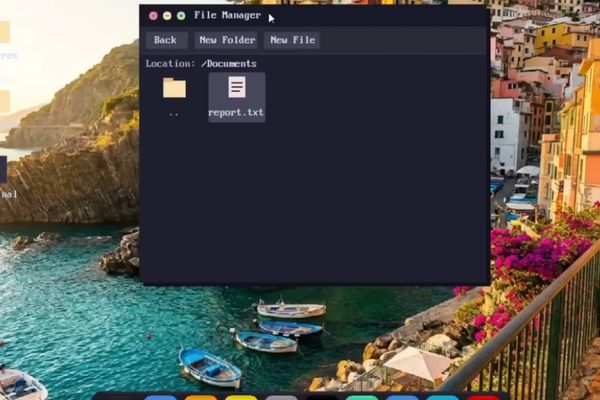The width and height of the screenshot is (600, 400).
Task: Click the /Documents location path
Action: pos(229,64)
